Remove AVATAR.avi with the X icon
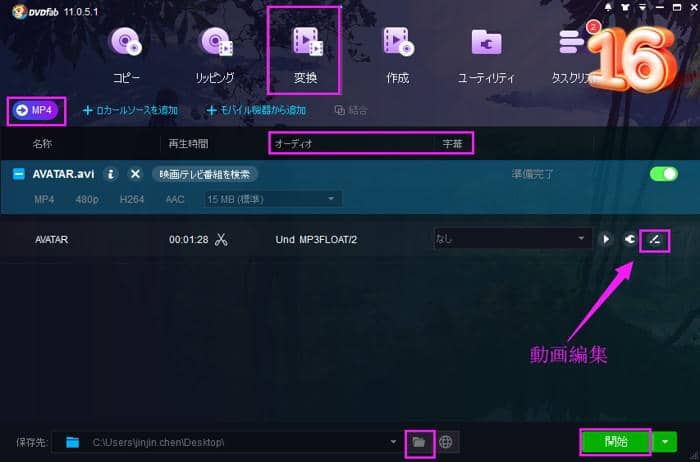This screenshot has width=700, height=462. tap(135, 174)
